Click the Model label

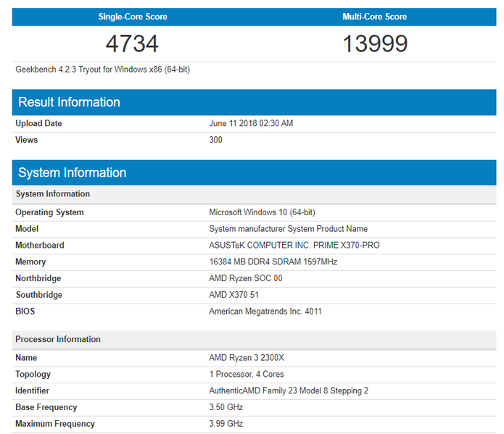[x=27, y=229]
